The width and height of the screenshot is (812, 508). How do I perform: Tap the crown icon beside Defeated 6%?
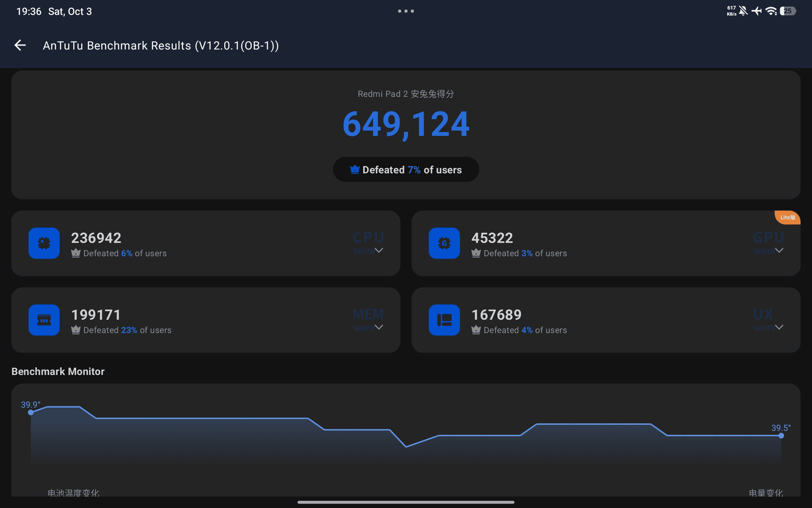tap(76, 253)
